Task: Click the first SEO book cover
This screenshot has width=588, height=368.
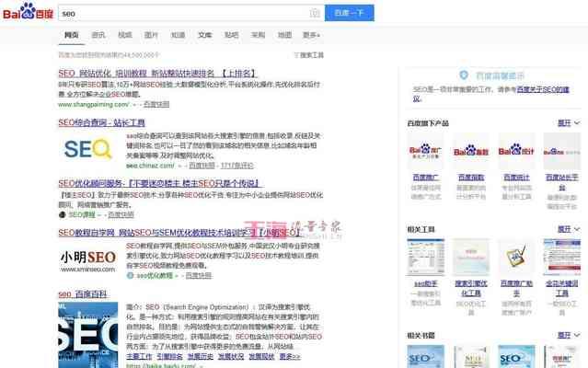Action: (426, 356)
